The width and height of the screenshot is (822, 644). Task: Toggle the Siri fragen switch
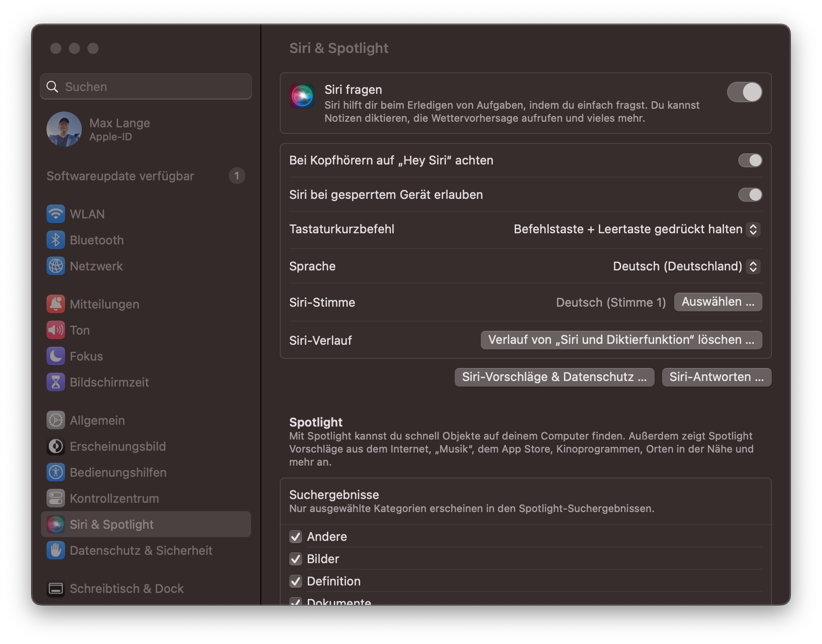(x=744, y=92)
